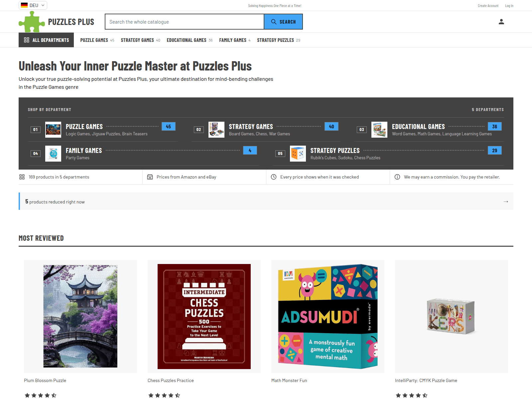Open the 5 products reduced right now banner
532x399 pixels.
[x=266, y=201]
